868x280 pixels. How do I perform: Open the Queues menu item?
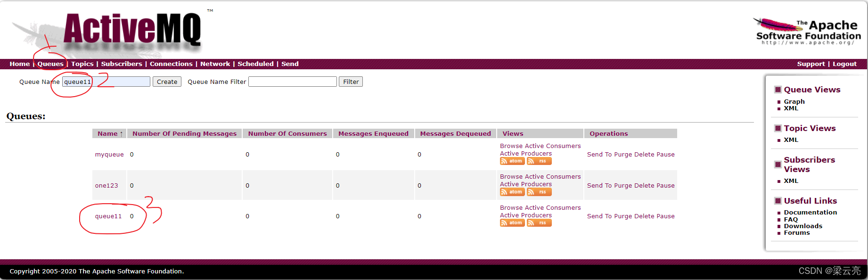coord(50,64)
